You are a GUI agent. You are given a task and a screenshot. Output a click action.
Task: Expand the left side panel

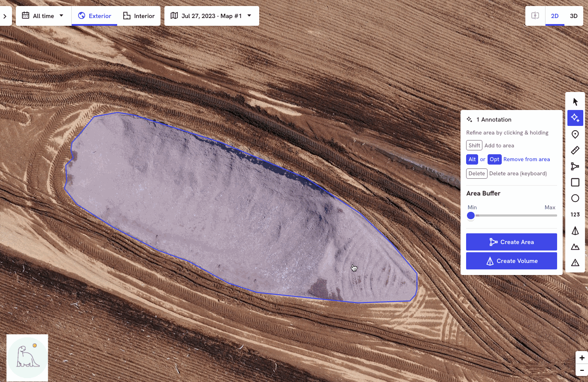[5, 15]
